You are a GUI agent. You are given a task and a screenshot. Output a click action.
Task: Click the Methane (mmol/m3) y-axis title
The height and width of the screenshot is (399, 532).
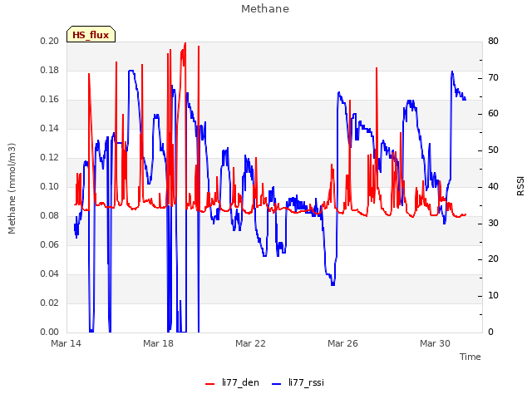pyautogui.click(x=12, y=189)
